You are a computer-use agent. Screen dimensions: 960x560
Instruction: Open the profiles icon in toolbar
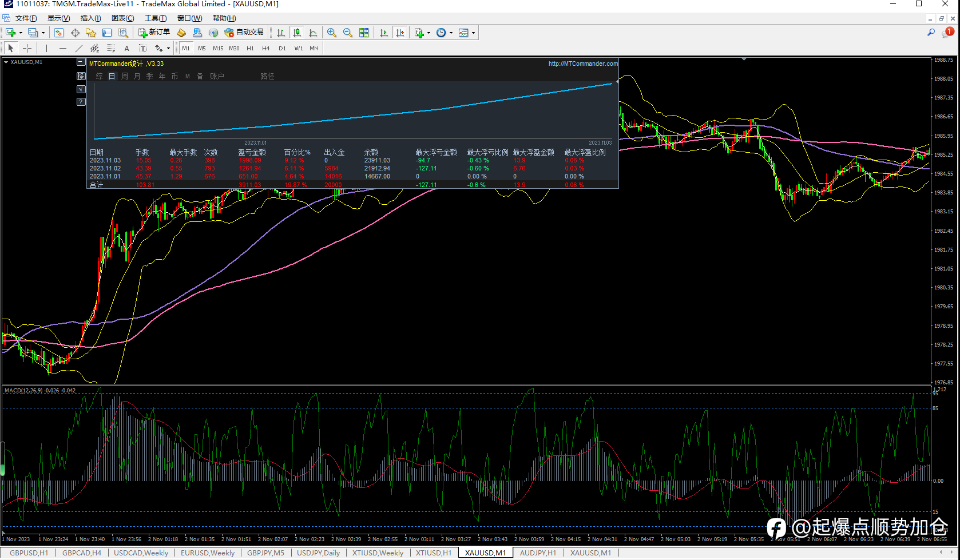coord(33,33)
